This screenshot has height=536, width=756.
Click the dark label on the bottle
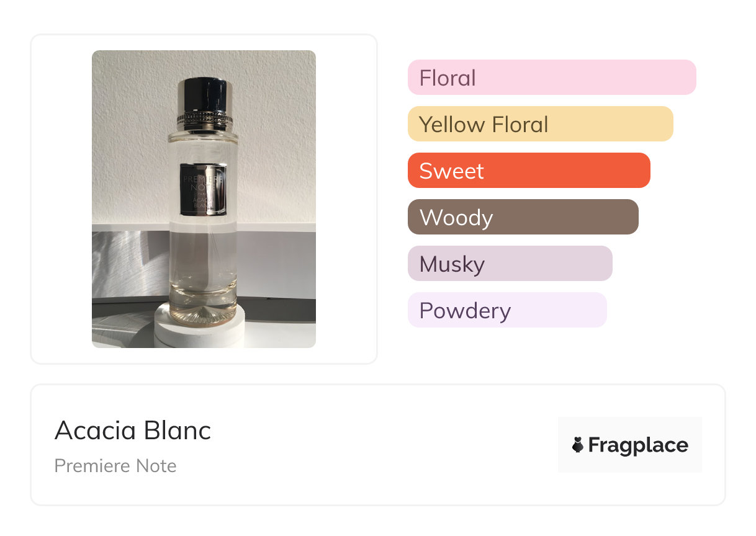pos(204,189)
